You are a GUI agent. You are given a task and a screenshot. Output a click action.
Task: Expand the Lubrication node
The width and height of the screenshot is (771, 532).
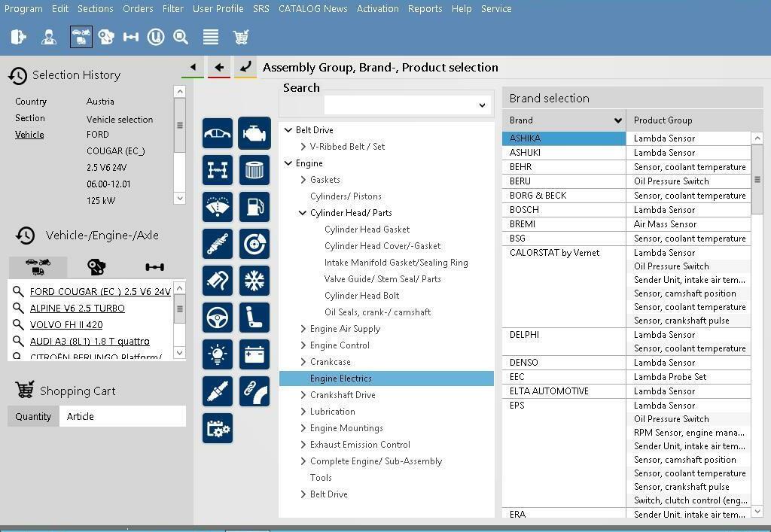tap(303, 412)
